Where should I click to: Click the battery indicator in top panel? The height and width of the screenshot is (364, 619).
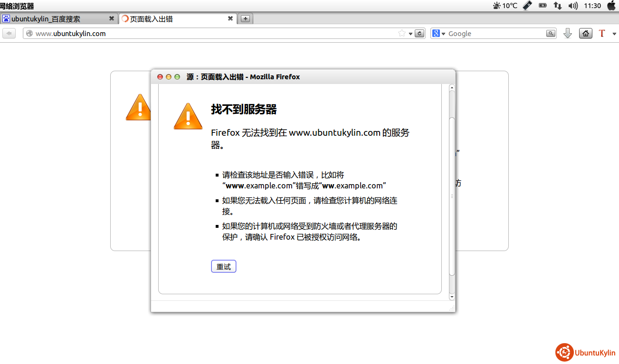(543, 6)
